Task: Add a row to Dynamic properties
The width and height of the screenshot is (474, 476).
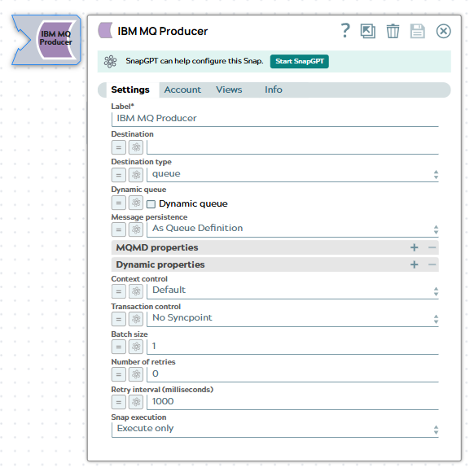Action: 415,264
